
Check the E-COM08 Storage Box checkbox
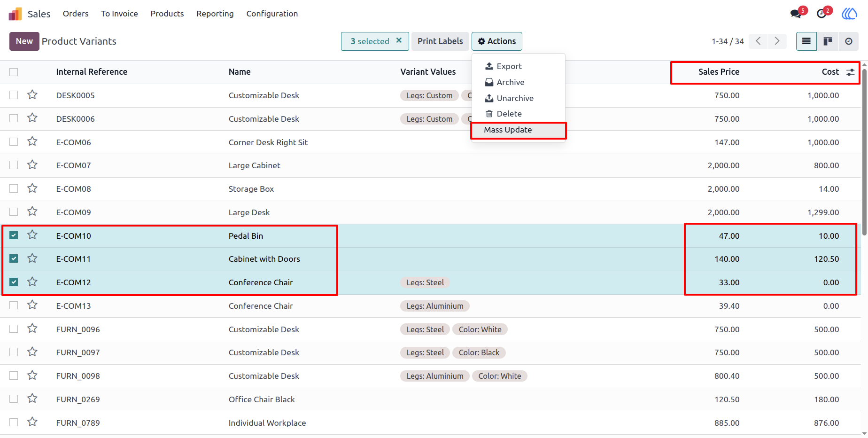coord(14,188)
